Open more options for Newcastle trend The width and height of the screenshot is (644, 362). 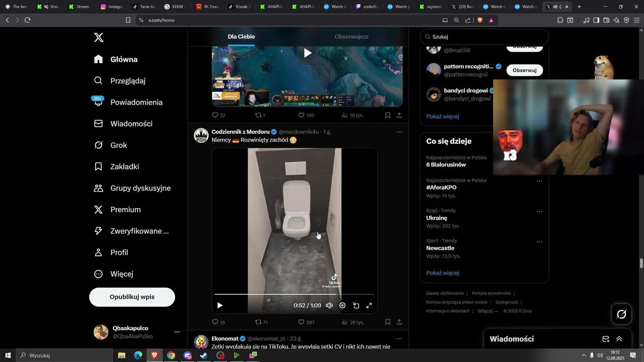[539, 242]
